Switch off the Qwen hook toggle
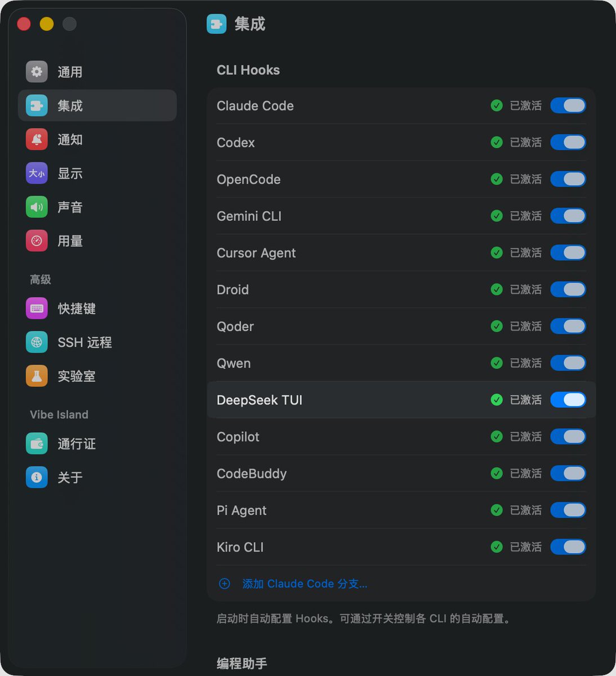This screenshot has height=676, width=616. (568, 363)
